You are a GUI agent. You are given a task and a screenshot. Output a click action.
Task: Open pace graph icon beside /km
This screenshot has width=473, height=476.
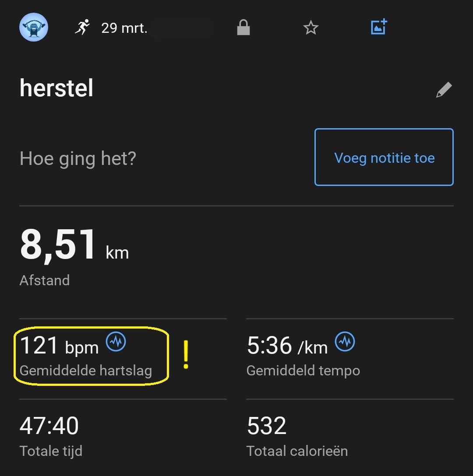345,342
